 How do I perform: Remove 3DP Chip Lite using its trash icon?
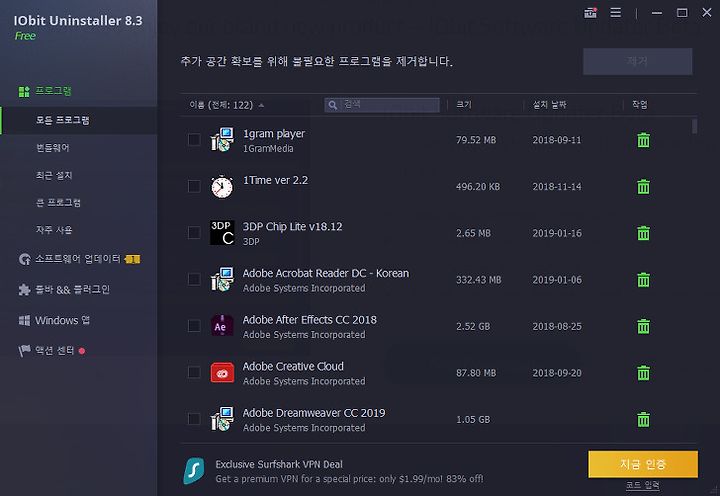pyautogui.click(x=643, y=233)
